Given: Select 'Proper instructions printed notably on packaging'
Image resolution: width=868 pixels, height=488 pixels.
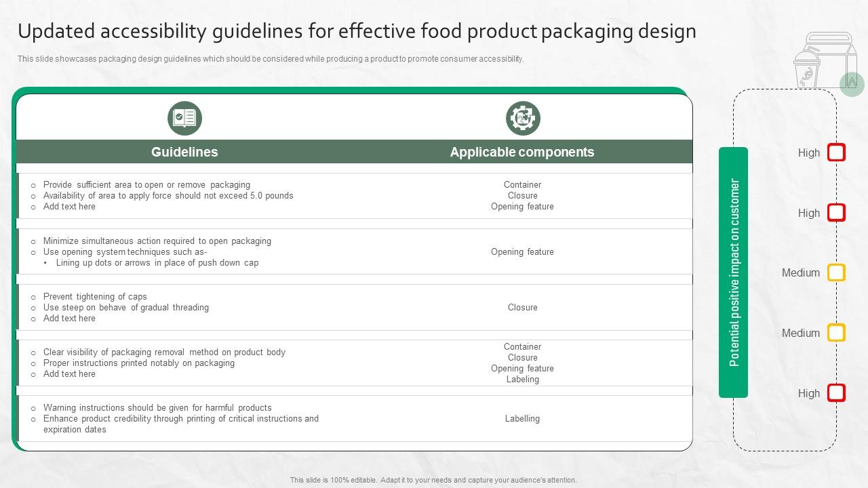Looking at the screenshot, I should [139, 363].
